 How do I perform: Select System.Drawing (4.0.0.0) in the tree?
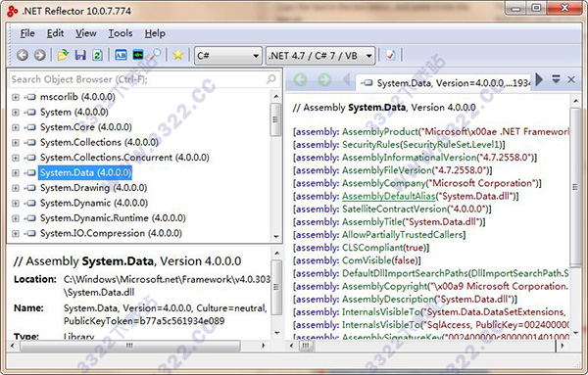[93, 188]
